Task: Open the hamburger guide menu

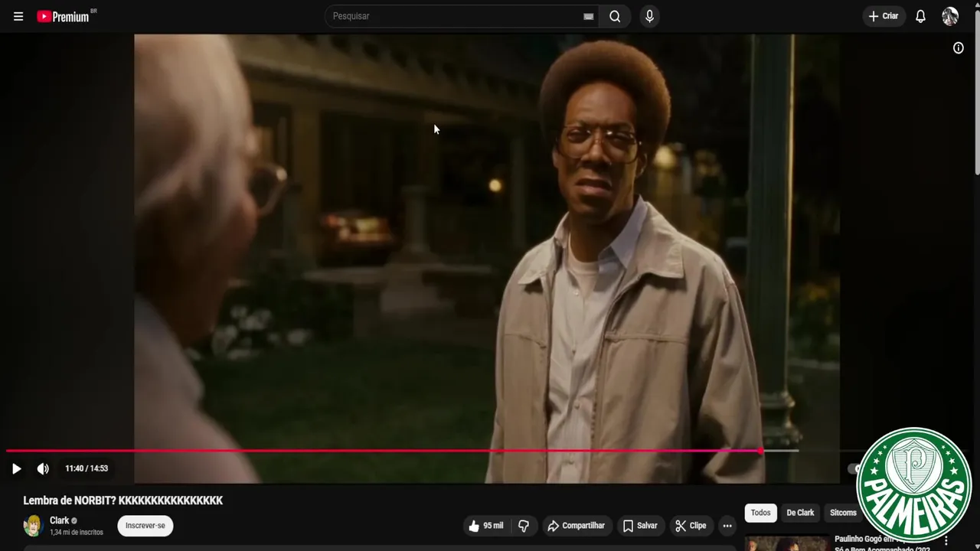Action: click(x=18, y=16)
